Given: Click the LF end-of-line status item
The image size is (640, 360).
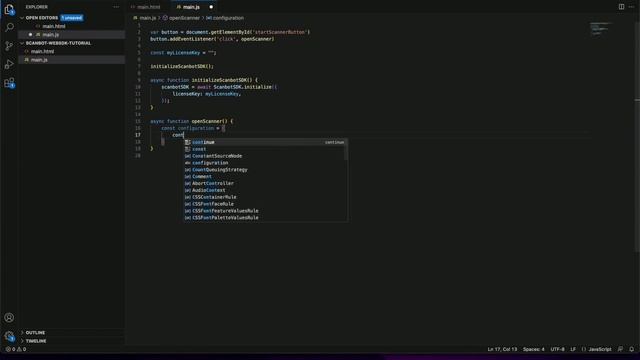Looking at the screenshot, I should 573,349.
